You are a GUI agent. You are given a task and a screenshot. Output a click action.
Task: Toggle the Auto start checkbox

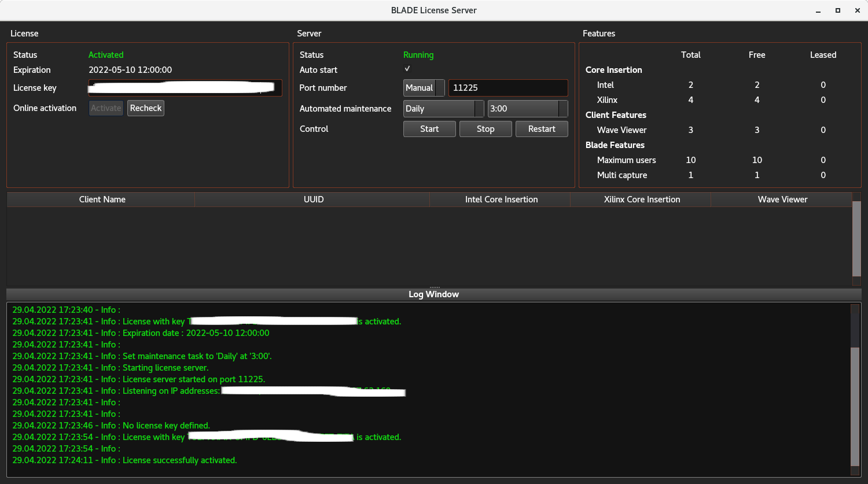coord(407,69)
